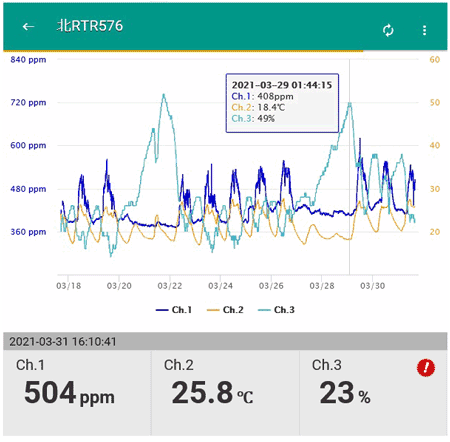Select the device title 北RTR576
Screen dimensions: 450x442
click(x=90, y=26)
